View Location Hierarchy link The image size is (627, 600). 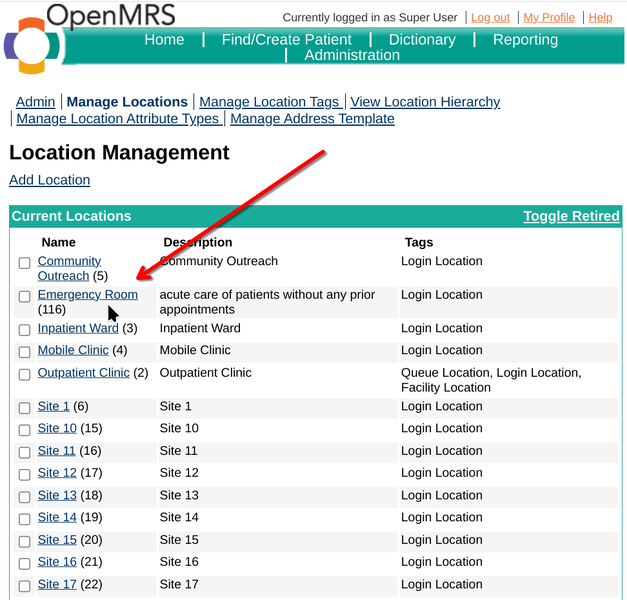425,102
